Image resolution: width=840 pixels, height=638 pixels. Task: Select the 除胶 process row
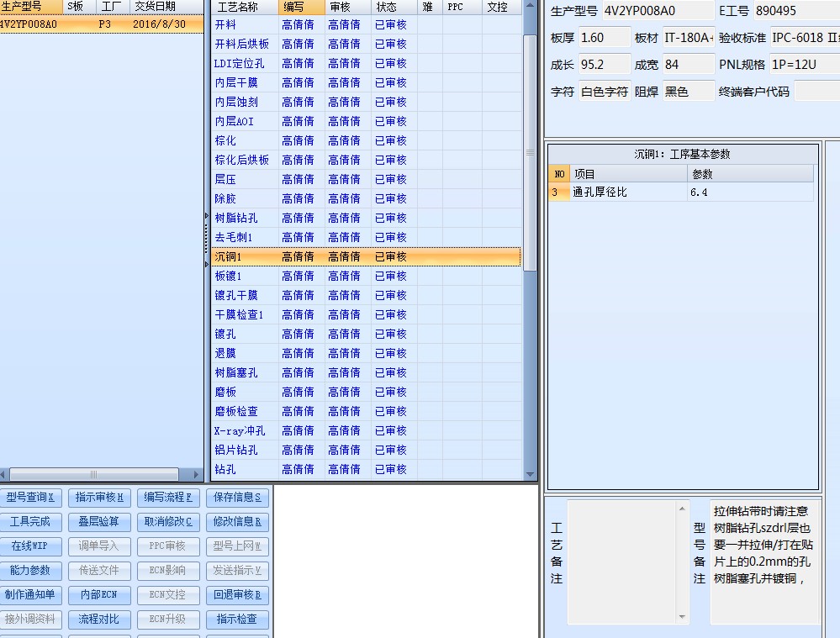coord(367,198)
